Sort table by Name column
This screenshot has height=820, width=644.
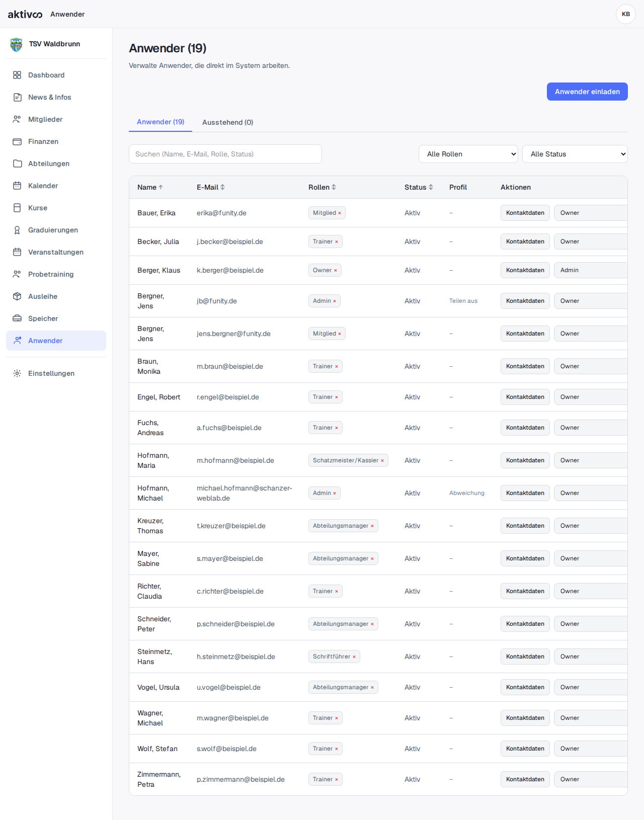click(x=150, y=187)
